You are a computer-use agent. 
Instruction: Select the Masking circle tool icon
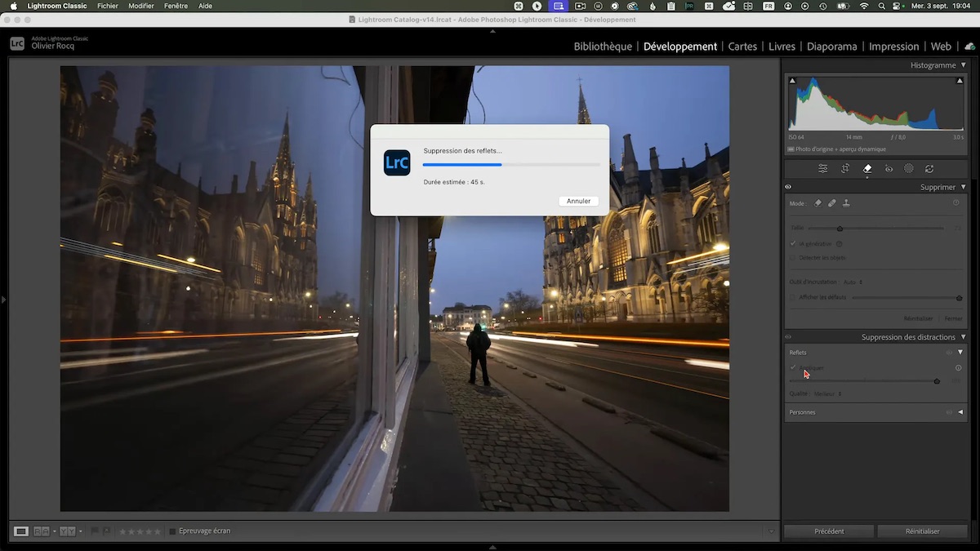point(909,169)
